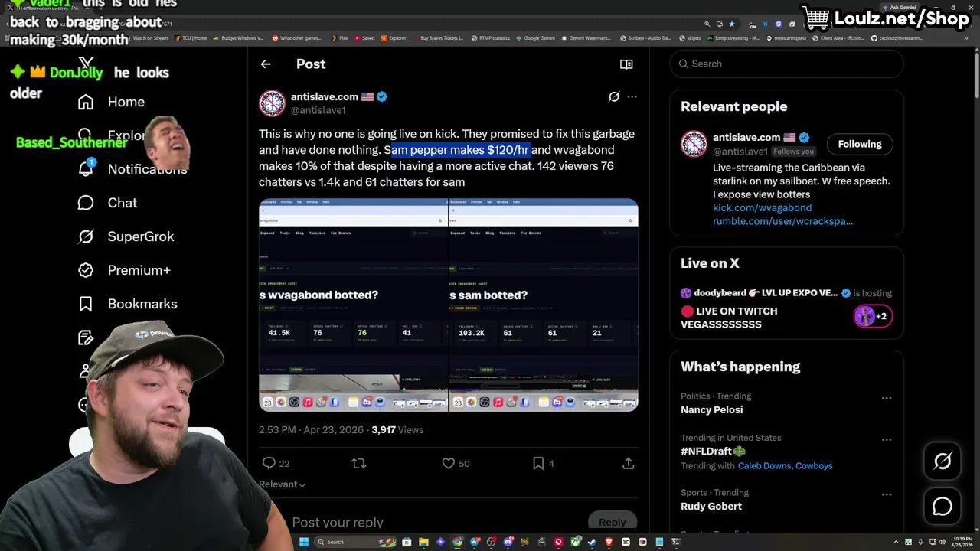Open the Bookmarks sidebar icon
This screenshot has height=551, width=980.
click(x=86, y=304)
